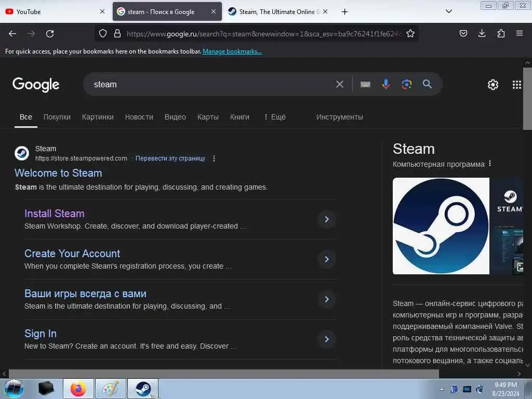The image size is (532, 399).
Task: Open a new browser tab
Action: 345,12
